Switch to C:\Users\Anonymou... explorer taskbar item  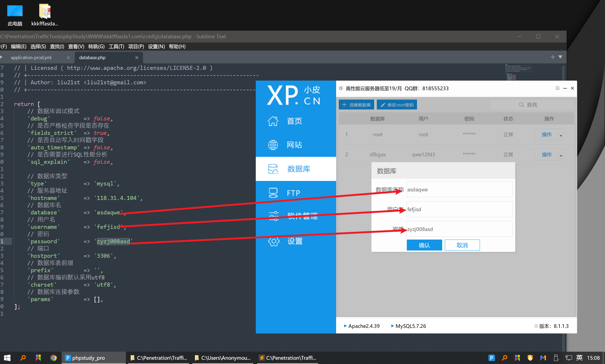(x=223, y=358)
